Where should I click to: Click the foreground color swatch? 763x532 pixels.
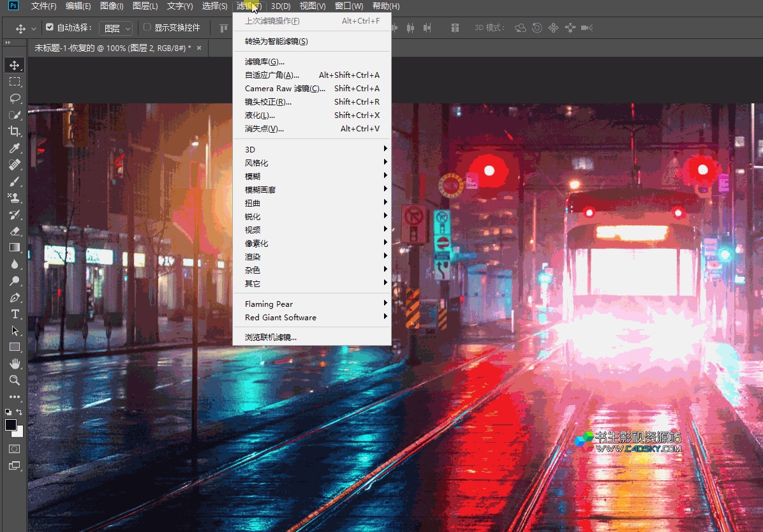pos(10,424)
